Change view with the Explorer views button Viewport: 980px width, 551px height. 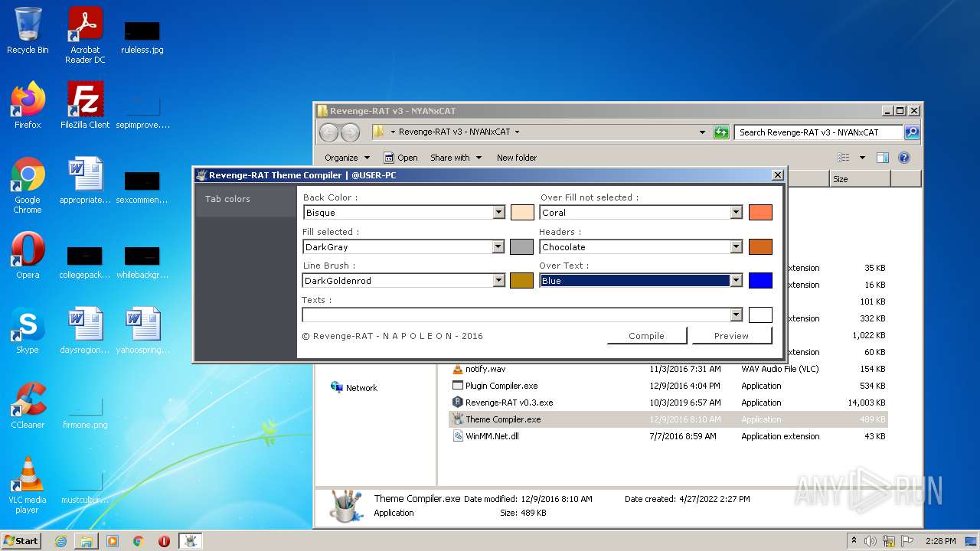[844, 158]
